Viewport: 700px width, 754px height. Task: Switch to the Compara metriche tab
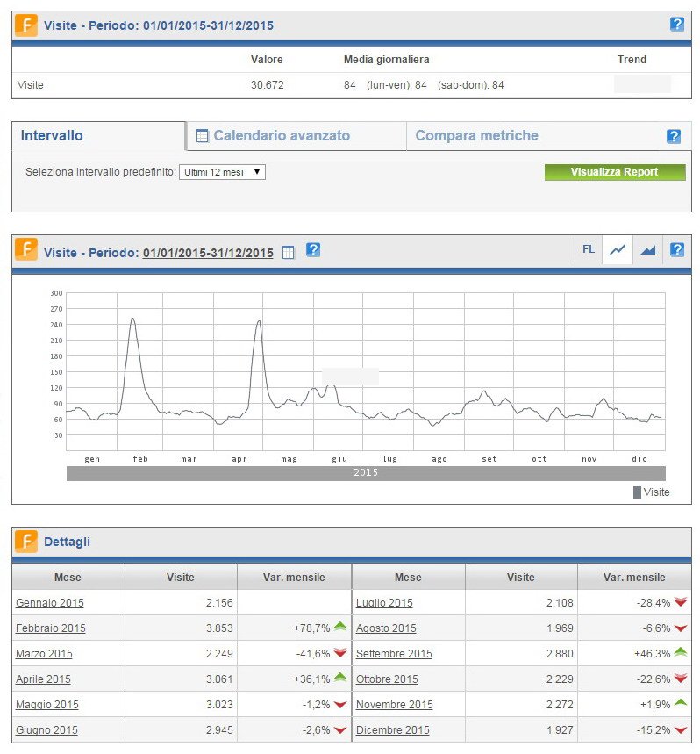click(x=476, y=136)
